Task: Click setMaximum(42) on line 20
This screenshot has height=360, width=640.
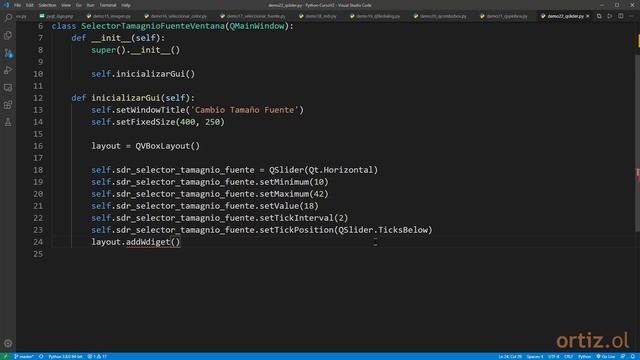Action: click(294, 194)
